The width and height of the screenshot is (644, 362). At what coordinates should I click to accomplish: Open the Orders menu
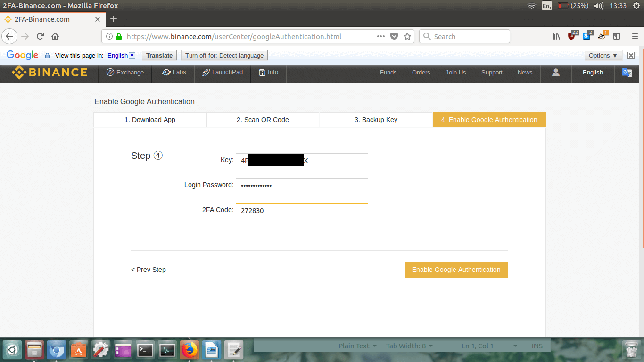(421, 73)
